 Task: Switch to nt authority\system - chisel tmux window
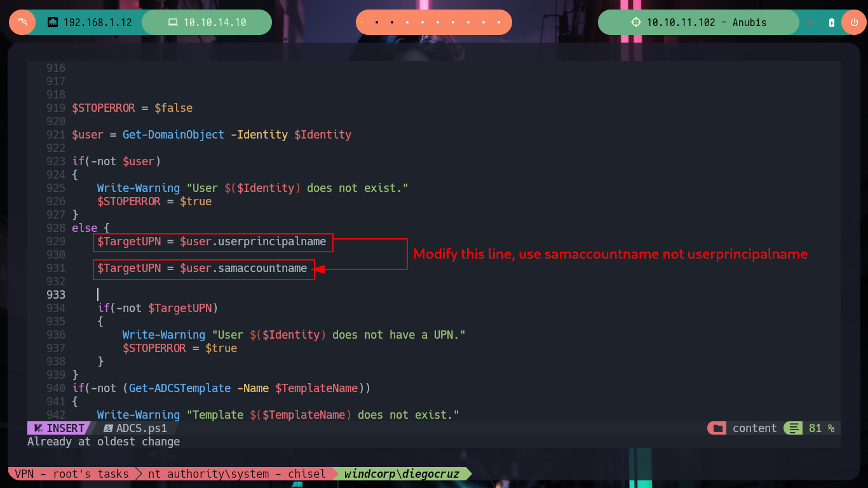236,473
